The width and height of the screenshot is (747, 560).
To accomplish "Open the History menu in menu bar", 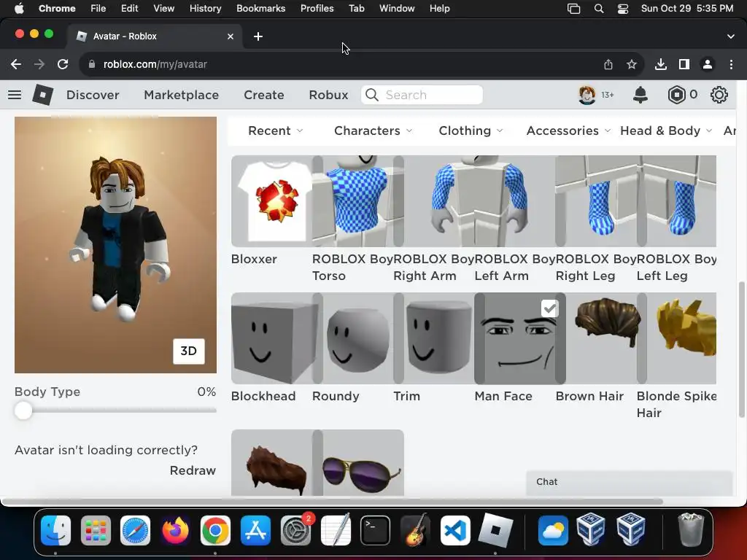I will [x=205, y=9].
